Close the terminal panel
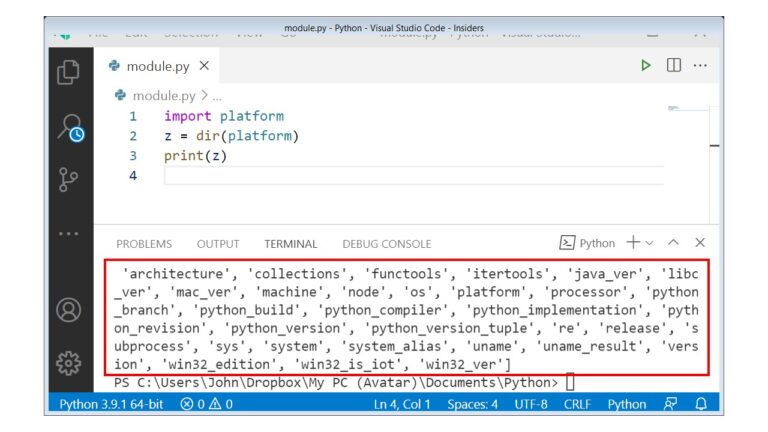The width and height of the screenshot is (768, 432). [700, 242]
